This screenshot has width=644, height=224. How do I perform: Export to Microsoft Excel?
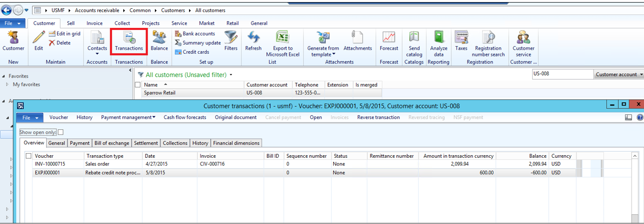282,43
